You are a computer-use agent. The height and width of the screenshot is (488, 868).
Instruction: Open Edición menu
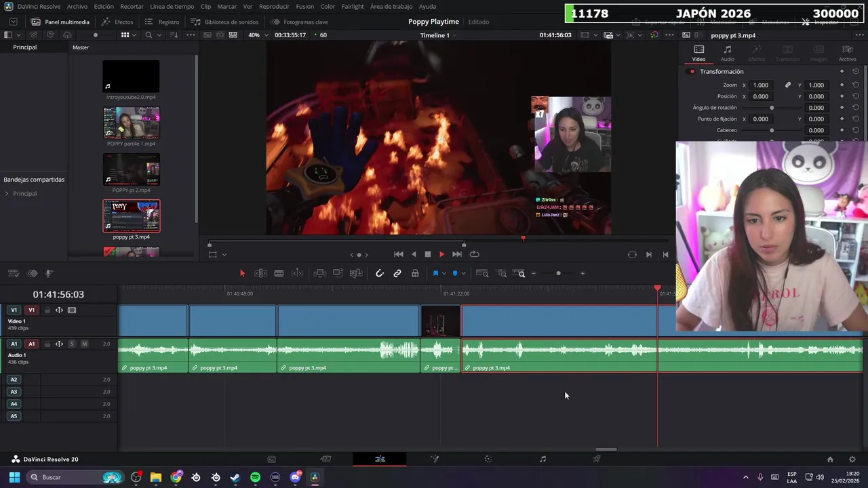pyautogui.click(x=104, y=6)
